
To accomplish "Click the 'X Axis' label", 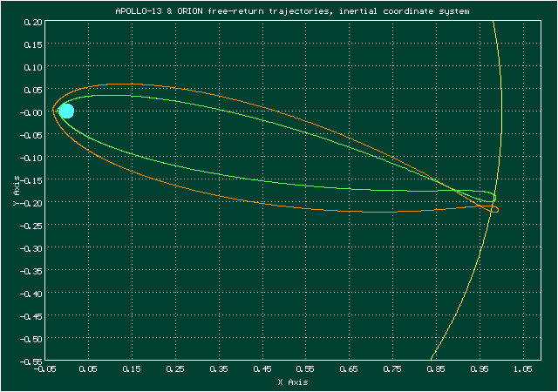I will pos(293,382).
